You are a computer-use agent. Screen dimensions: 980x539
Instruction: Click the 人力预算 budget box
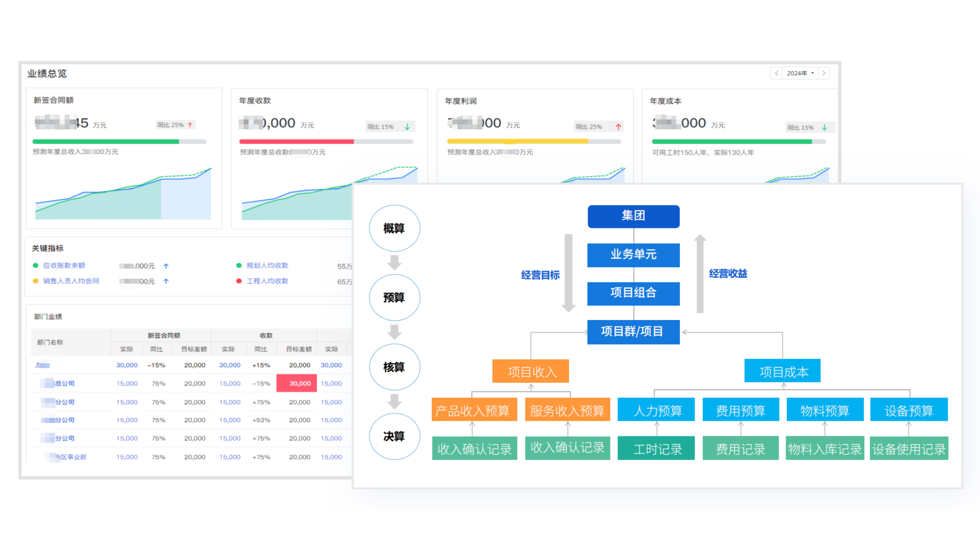coord(656,410)
